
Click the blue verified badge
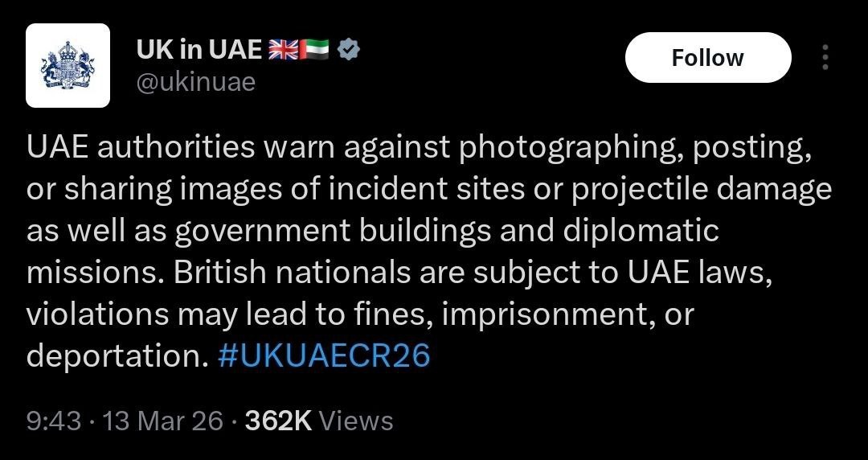pyautogui.click(x=349, y=51)
